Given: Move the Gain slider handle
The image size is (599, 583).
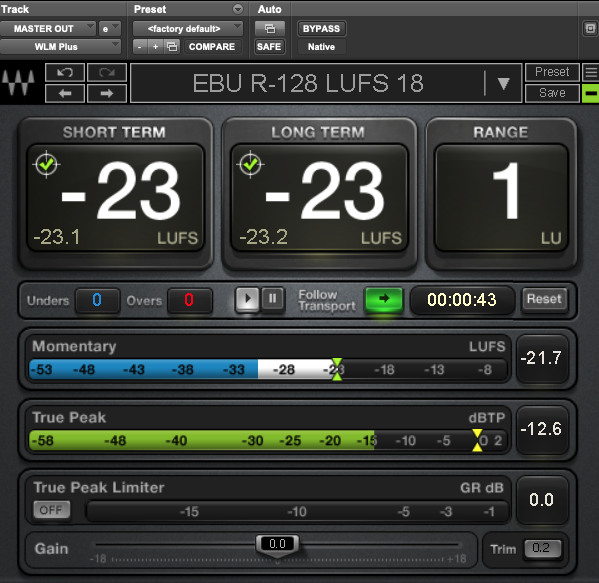Looking at the screenshot, I should 277,544.
